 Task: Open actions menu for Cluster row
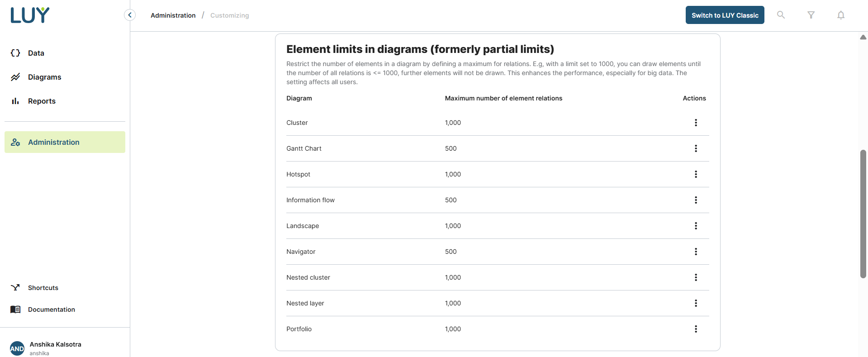click(x=696, y=123)
